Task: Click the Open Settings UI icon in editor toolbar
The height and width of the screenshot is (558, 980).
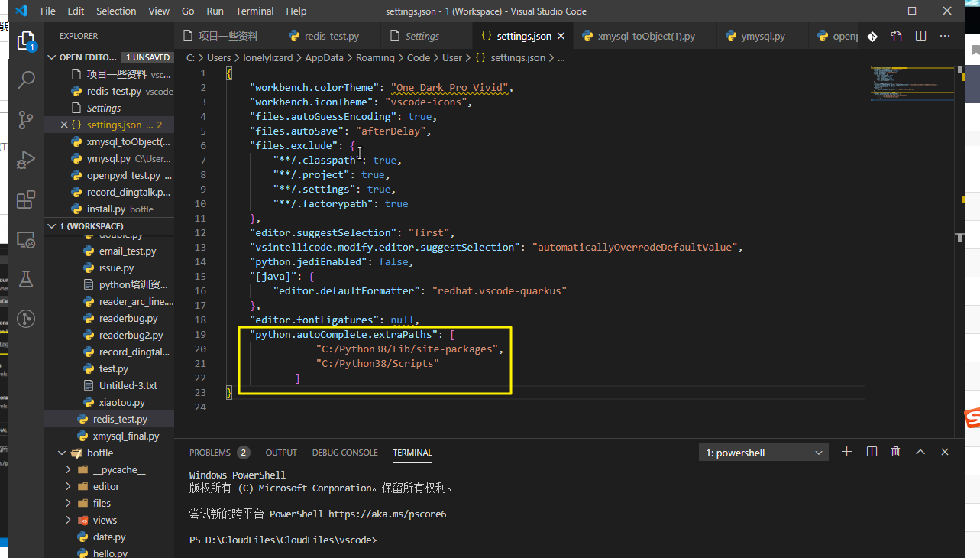Action: point(896,36)
